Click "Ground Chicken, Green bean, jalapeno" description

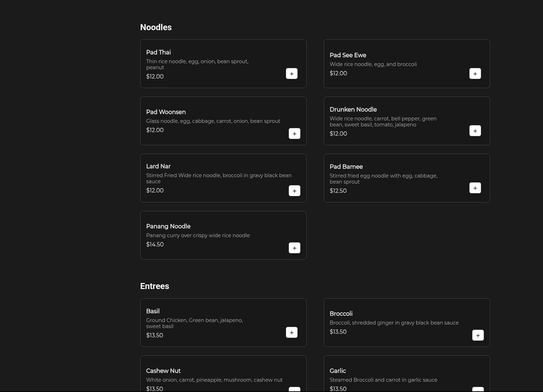click(194, 323)
